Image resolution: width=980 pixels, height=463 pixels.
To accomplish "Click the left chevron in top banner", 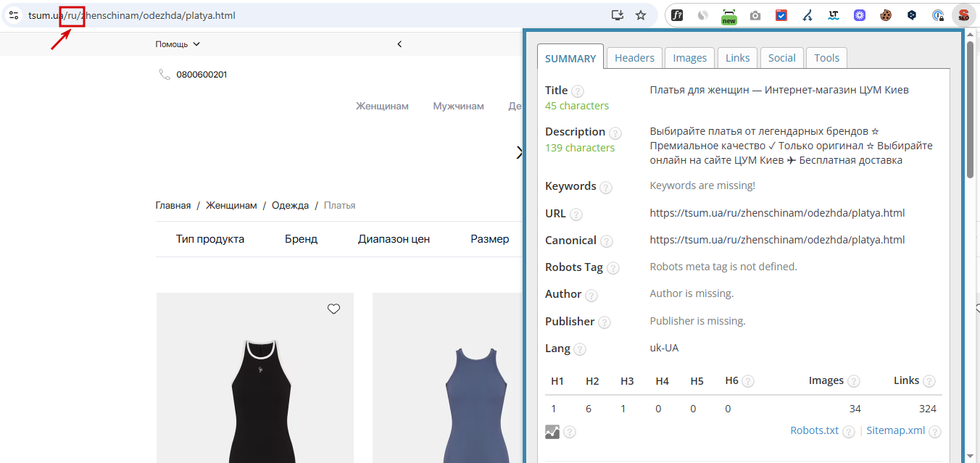I will point(399,44).
